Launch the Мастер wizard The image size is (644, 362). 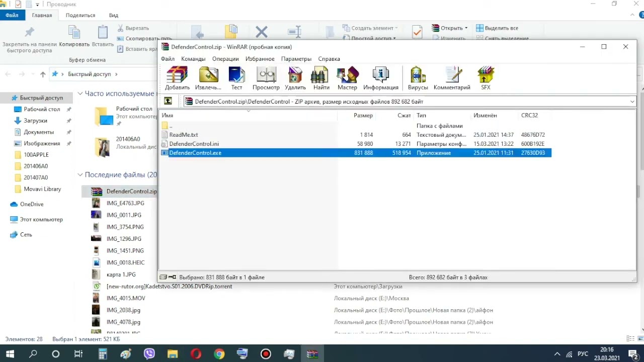coord(347,78)
